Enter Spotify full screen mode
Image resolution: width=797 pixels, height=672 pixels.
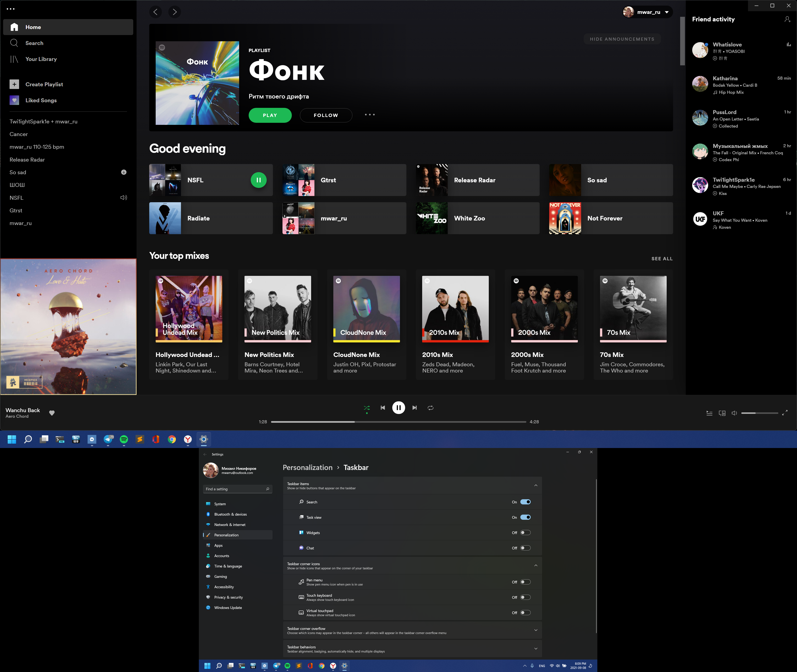pos(785,413)
